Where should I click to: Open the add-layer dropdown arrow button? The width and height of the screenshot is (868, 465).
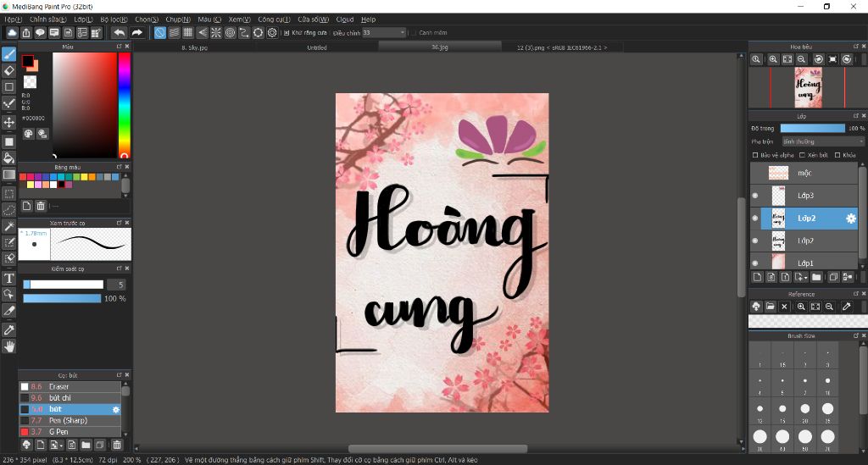pos(801,277)
